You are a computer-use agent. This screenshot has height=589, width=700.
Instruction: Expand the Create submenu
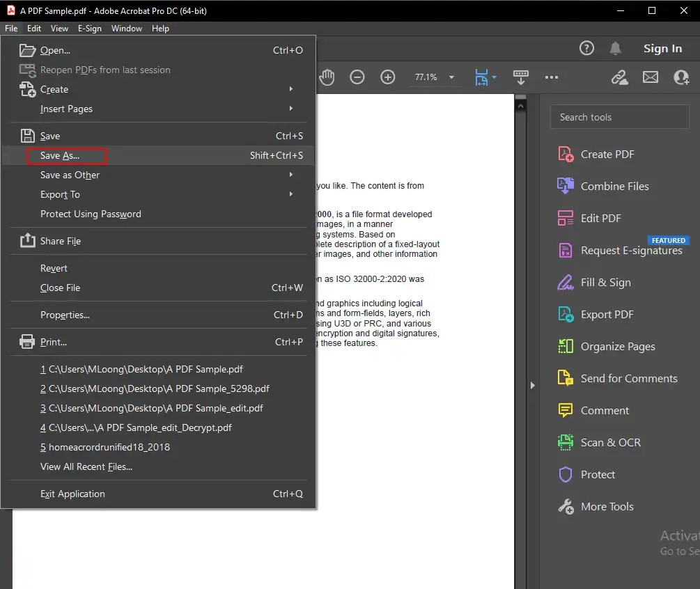[291, 89]
